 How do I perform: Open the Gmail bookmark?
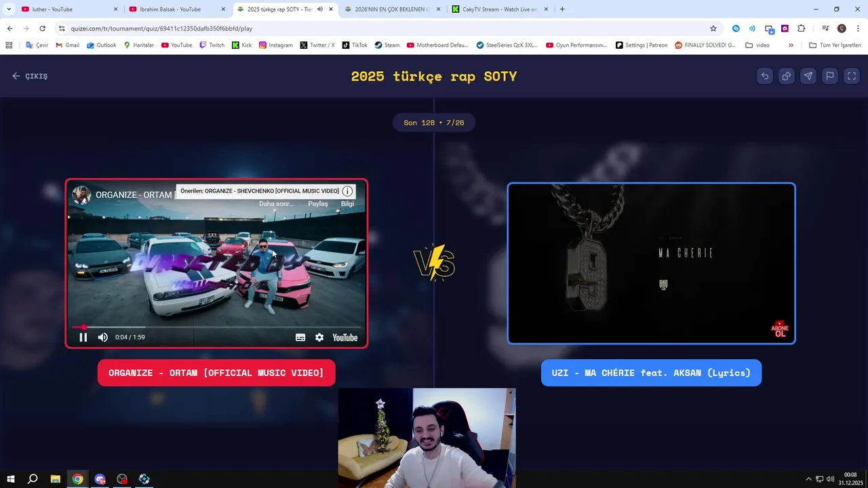67,45
